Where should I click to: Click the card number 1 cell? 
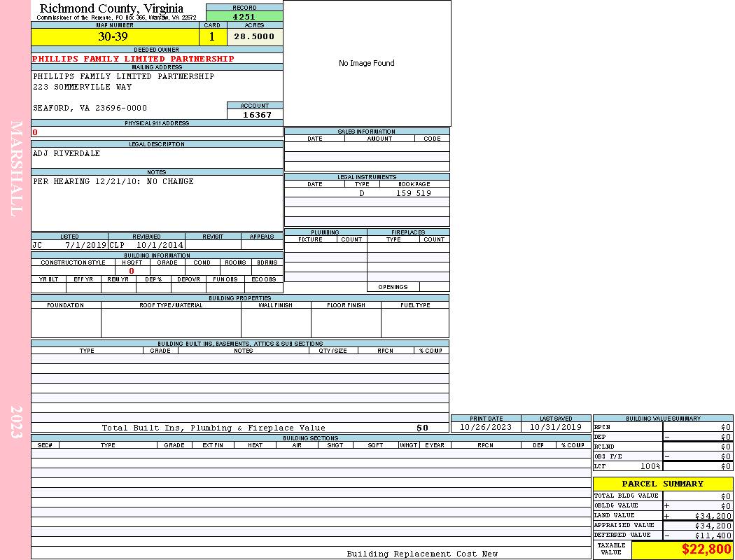212,37
